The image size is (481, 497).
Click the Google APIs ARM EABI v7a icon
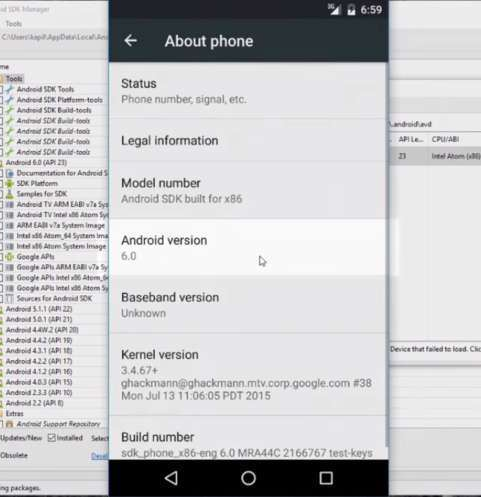coord(10,267)
